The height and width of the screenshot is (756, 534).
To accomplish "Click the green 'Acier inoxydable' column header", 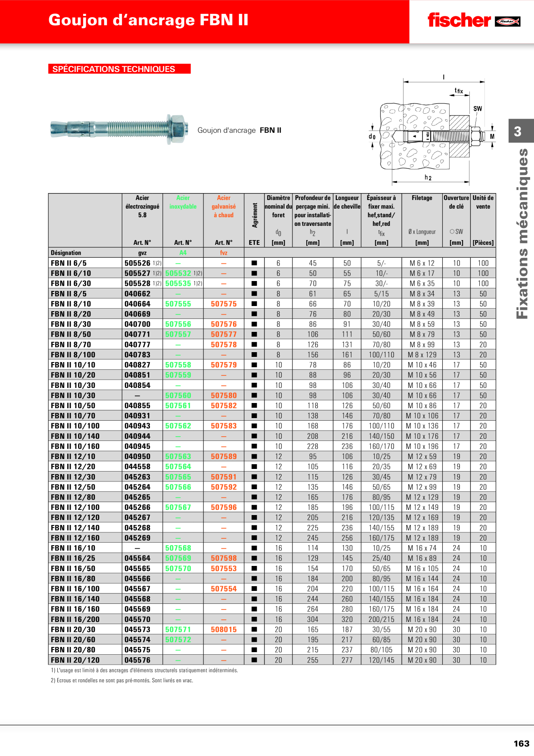I will point(183,202).
